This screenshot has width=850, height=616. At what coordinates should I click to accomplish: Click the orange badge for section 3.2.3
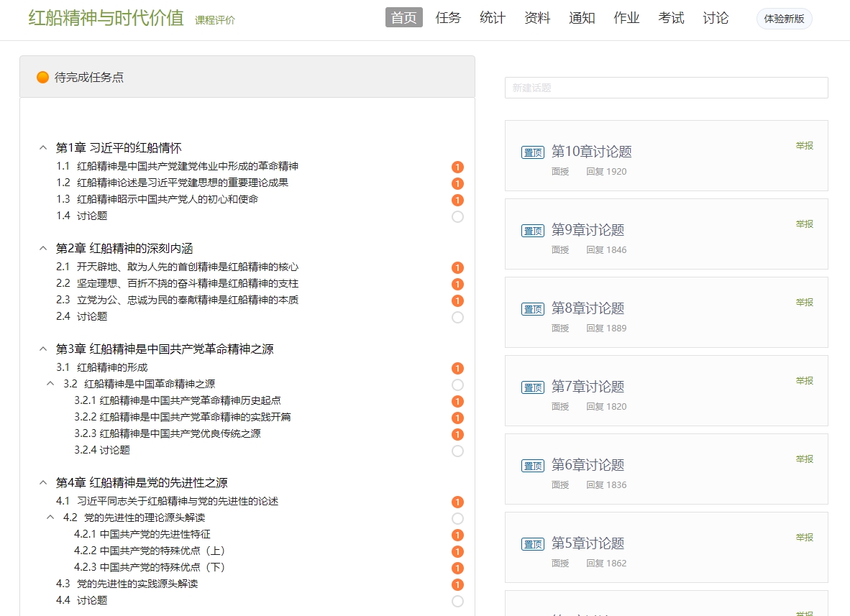pos(457,434)
